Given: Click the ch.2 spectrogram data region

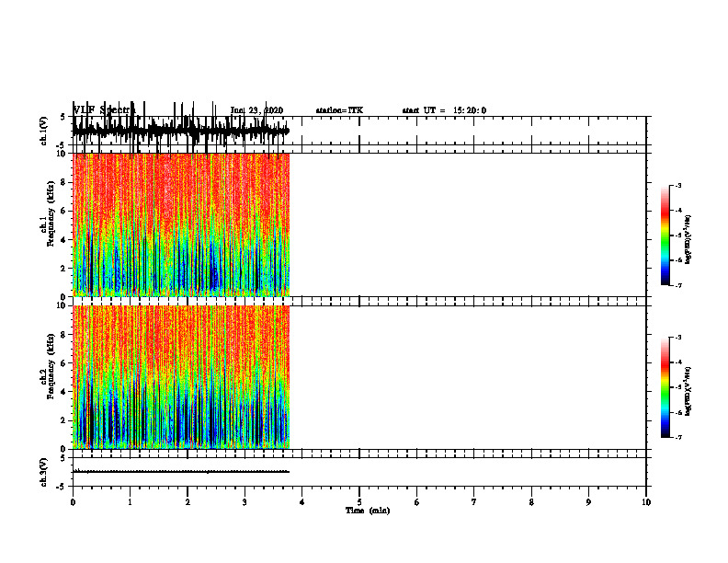Looking at the screenshot, I should tap(181, 377).
